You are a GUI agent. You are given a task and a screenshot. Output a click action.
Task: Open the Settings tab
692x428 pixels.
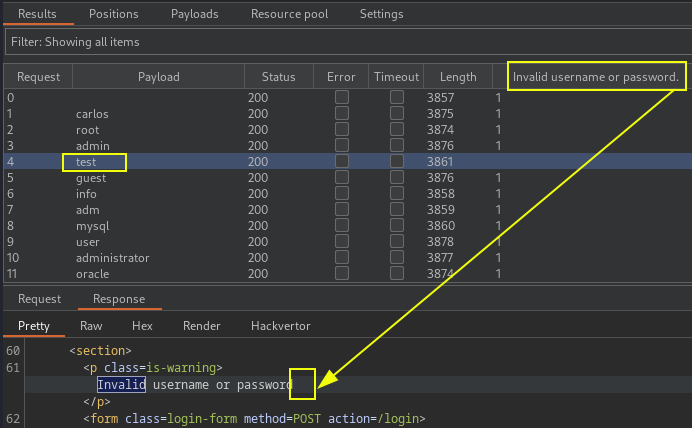(x=381, y=14)
